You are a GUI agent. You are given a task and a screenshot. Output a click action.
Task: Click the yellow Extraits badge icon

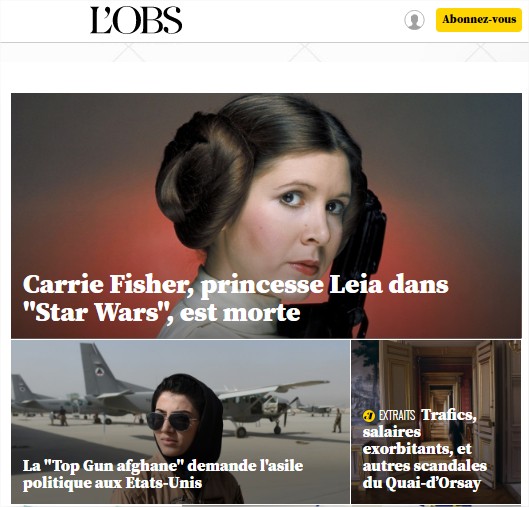pos(369,416)
